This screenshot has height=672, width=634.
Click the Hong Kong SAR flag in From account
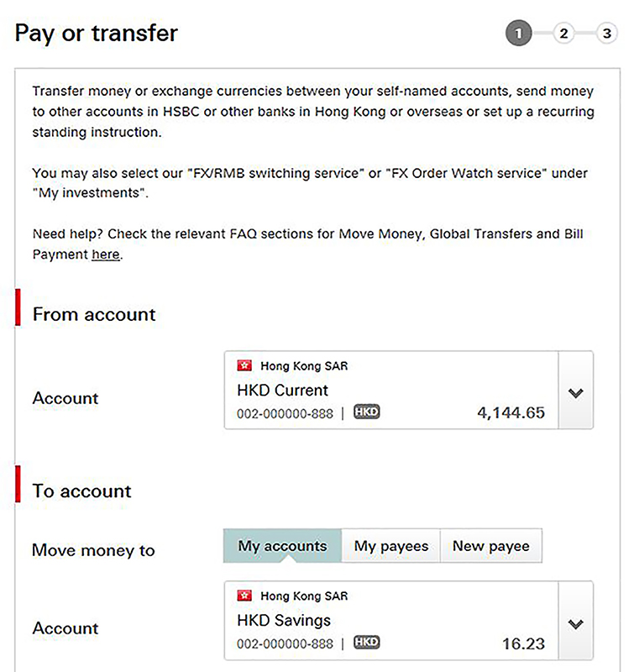click(244, 365)
